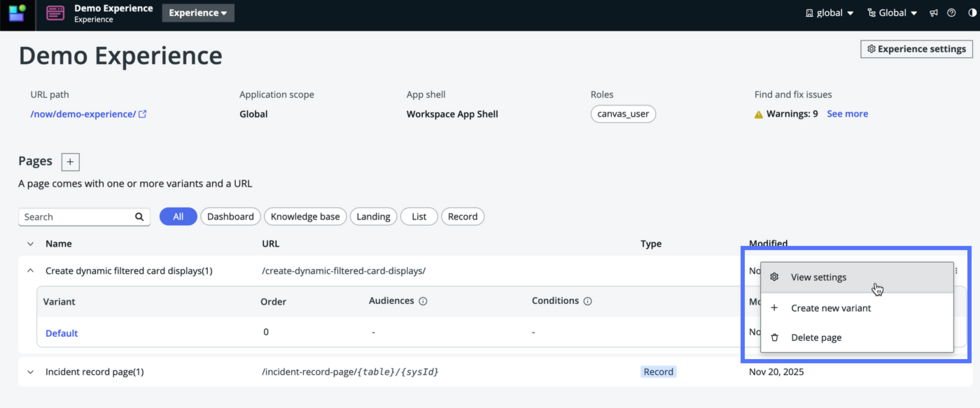Add a new page with the plus button
The width and height of the screenshot is (980, 408).
point(71,162)
